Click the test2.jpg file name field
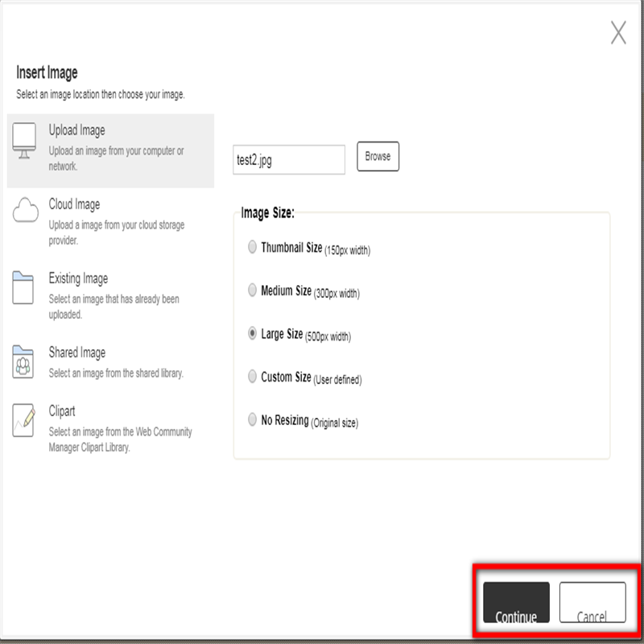644x644 pixels. coord(288,159)
